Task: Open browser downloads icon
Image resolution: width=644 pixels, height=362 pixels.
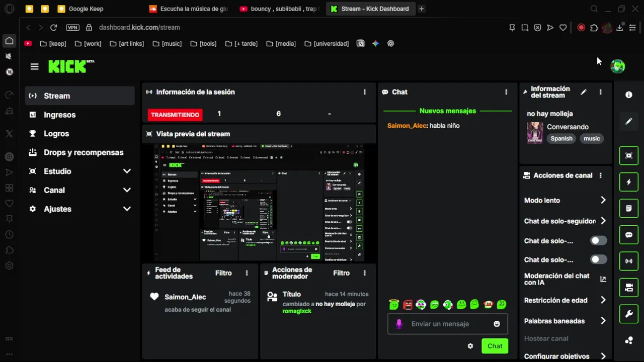Action: (x=620, y=28)
